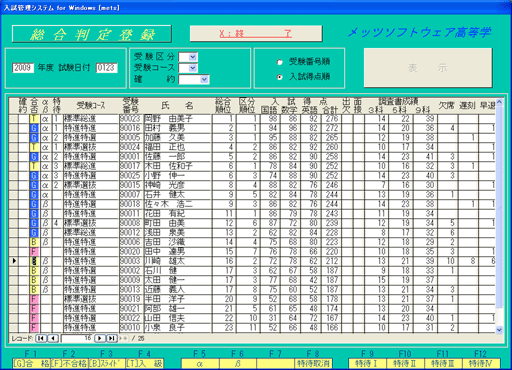Image resolution: width=512 pixels, height=370 pixels.
Task: Go to first record in navigator
Action: coord(41,338)
